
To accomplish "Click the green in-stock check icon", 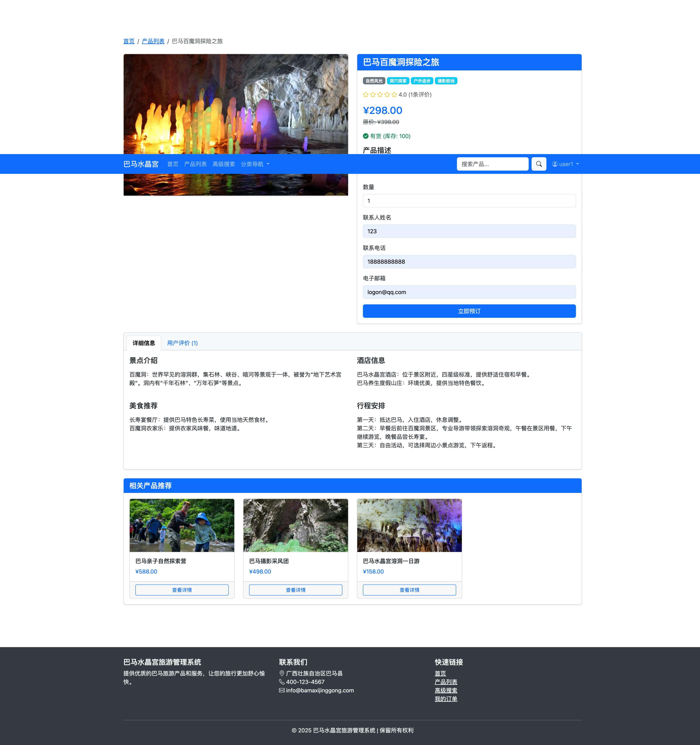I will 366,136.
